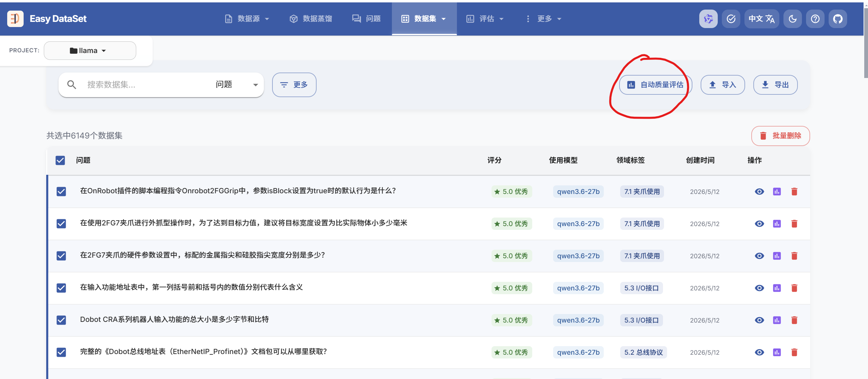Click 7.1 夹爪使用 tag in OnRobot row
Screen dimensions: 868x379
tap(642, 192)
